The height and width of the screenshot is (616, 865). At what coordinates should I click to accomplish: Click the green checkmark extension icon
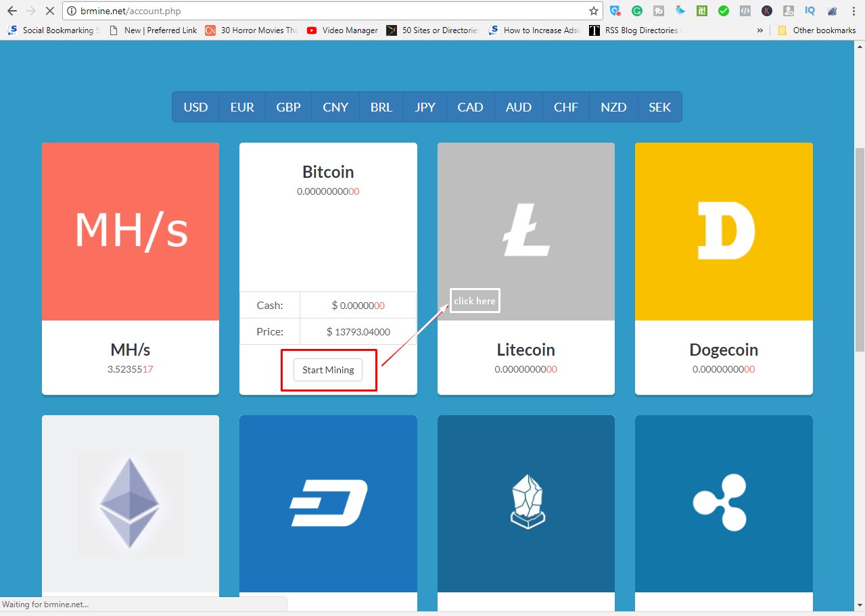coord(724,10)
